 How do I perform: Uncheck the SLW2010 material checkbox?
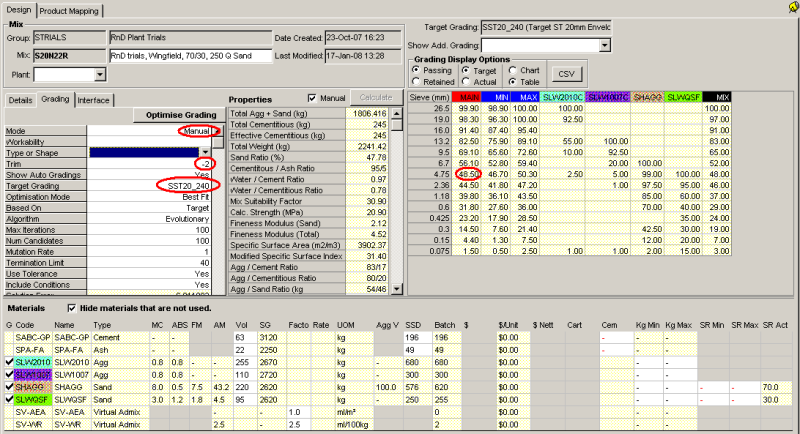click(x=9, y=362)
